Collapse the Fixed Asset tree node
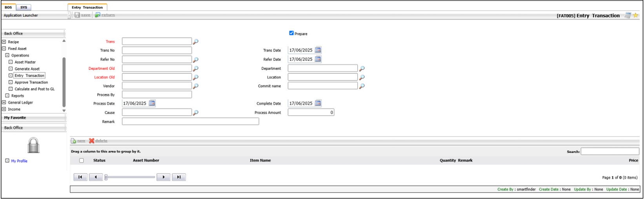Image resolution: width=644 pixels, height=199 pixels. tap(4, 49)
